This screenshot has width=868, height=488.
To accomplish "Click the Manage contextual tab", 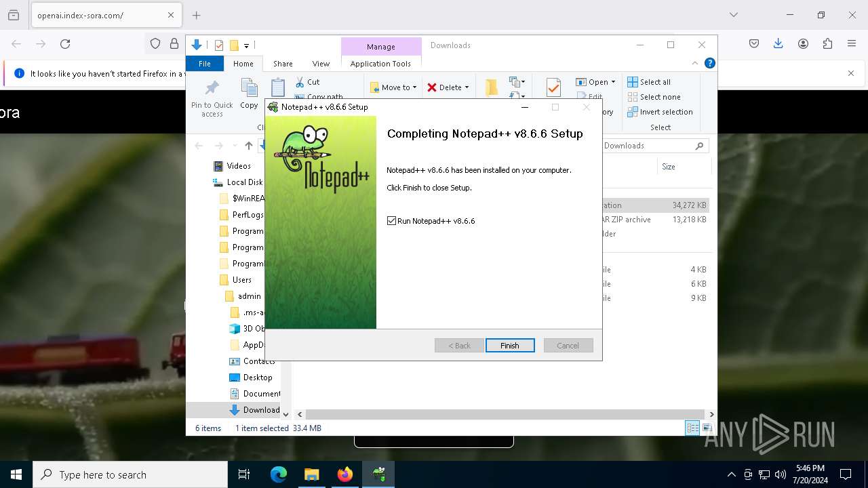I will [x=380, y=47].
